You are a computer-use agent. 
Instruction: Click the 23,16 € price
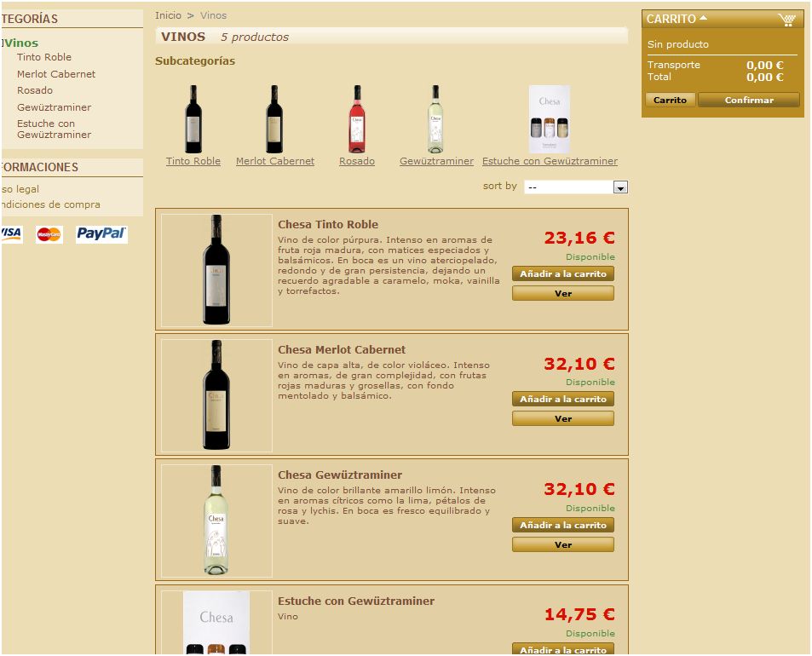click(x=579, y=238)
